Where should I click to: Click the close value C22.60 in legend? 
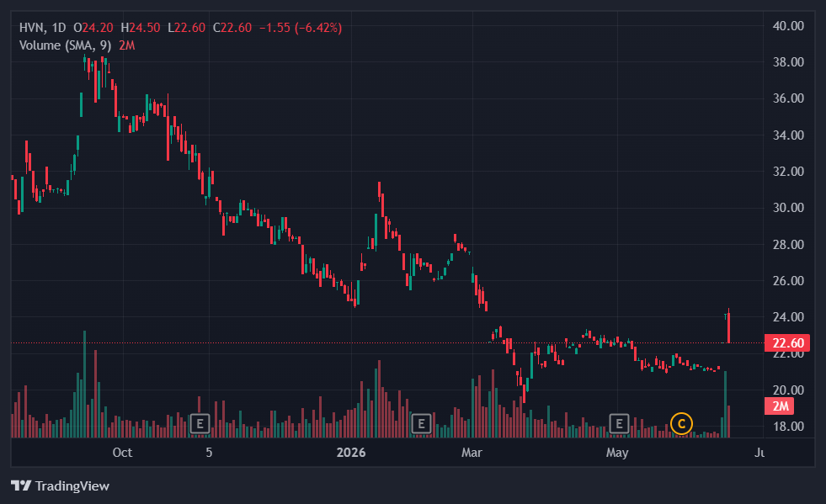point(232,28)
